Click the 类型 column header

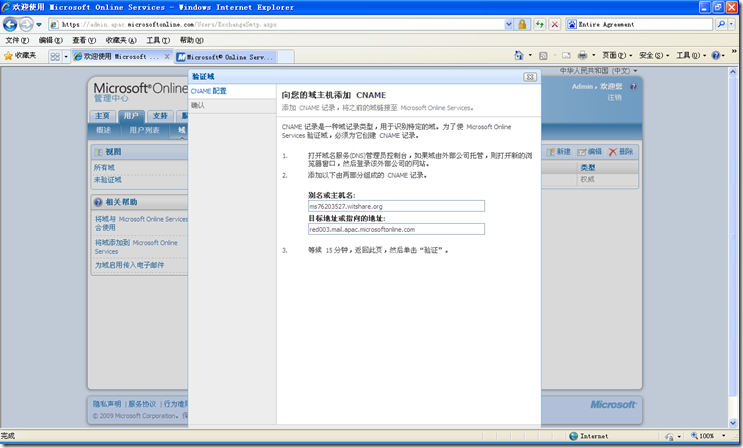[x=588, y=168]
